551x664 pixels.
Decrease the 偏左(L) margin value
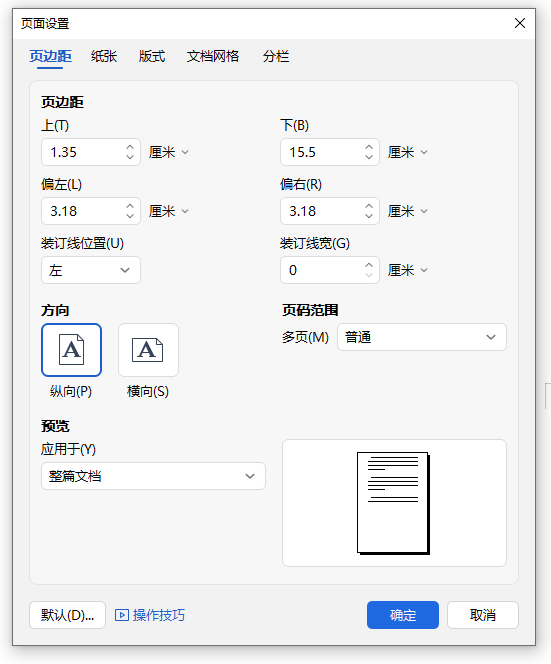[x=130, y=216]
